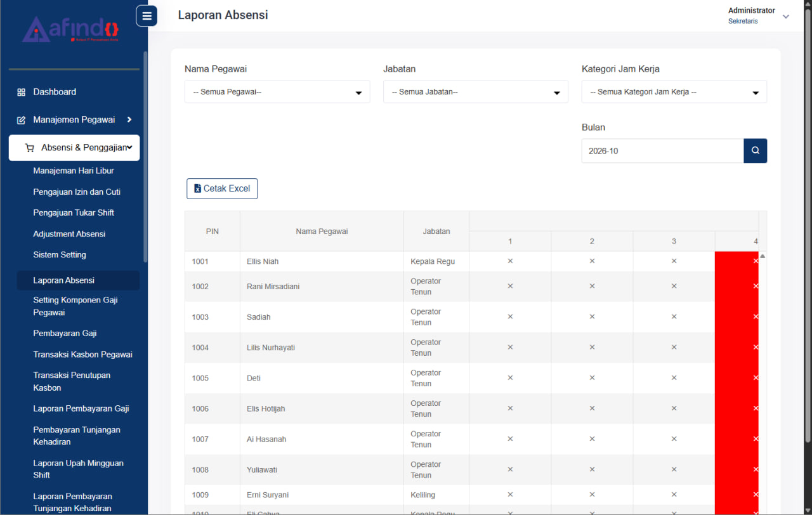Open Transaksi Kasbon Pegawai
Screen dimensions: 812x515
[x=82, y=355]
